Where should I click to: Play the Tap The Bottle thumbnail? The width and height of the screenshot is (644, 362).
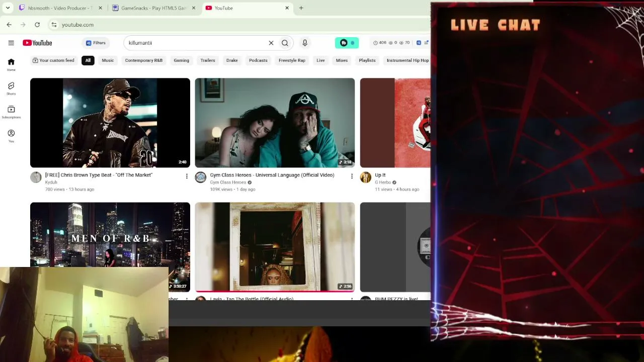[275, 247]
